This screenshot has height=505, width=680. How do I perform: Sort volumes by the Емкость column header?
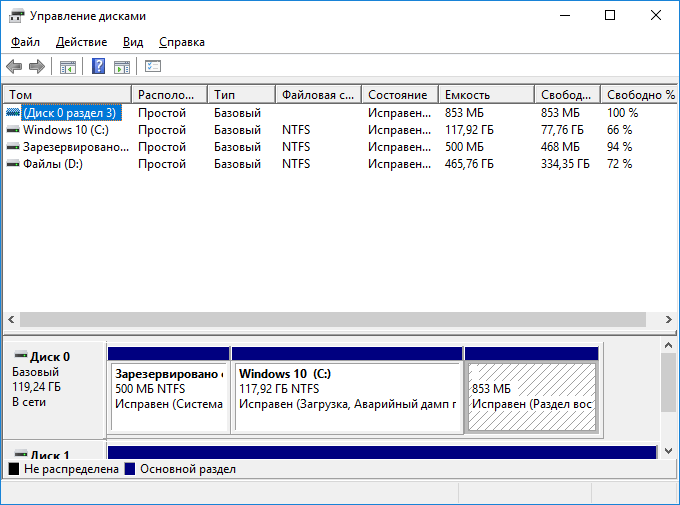(484, 95)
